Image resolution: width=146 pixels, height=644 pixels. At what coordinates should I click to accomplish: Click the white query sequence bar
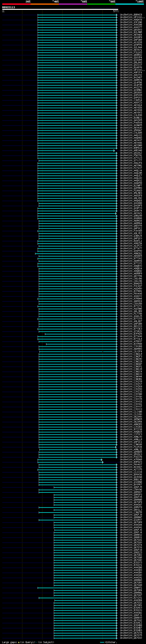click(x=60, y=9)
